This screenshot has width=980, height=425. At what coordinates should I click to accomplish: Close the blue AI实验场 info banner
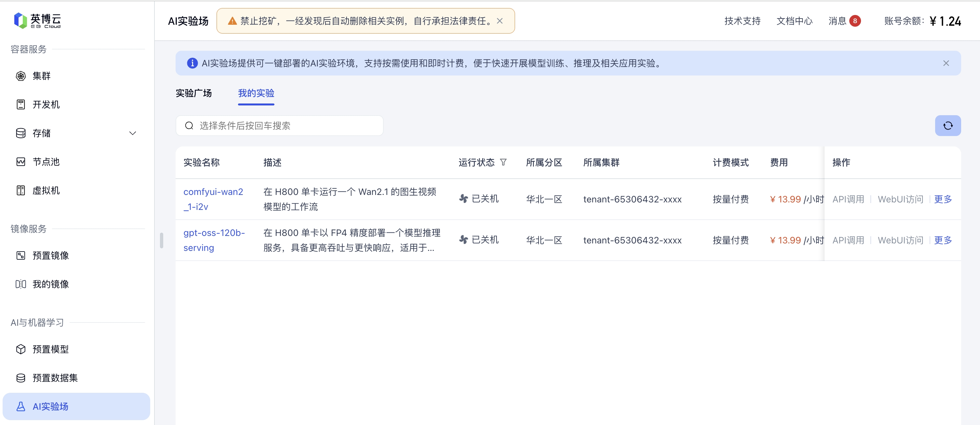946,63
